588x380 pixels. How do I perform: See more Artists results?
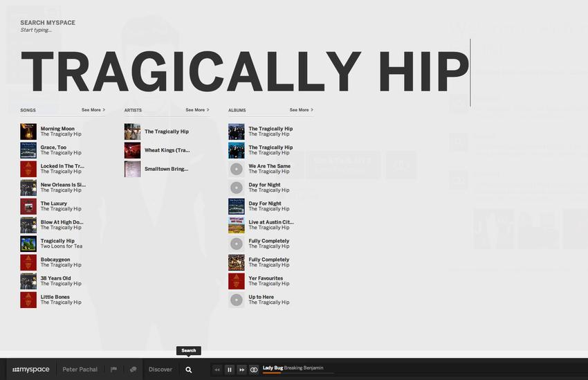[197, 110]
